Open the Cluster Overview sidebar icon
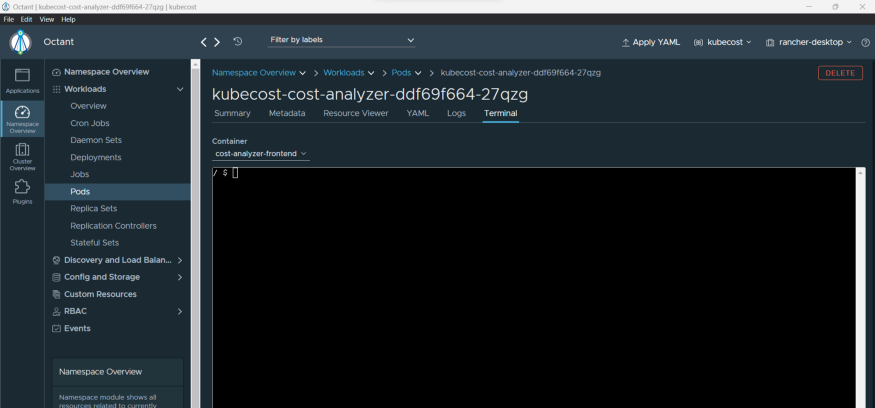 pos(22,155)
